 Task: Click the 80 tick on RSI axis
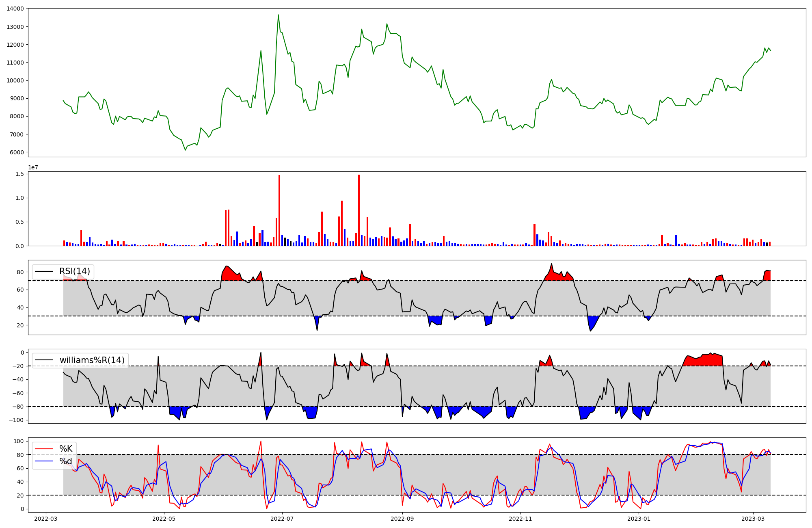20,272
